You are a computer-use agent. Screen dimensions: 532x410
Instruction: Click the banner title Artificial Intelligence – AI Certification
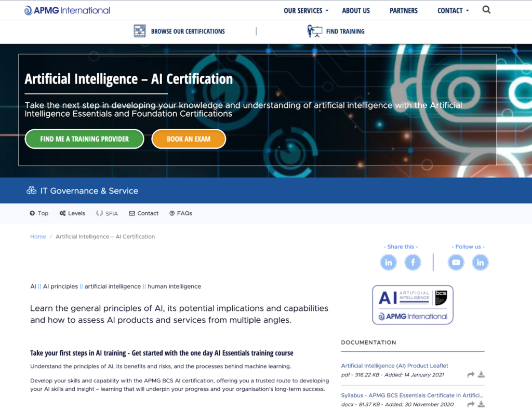[129, 79]
